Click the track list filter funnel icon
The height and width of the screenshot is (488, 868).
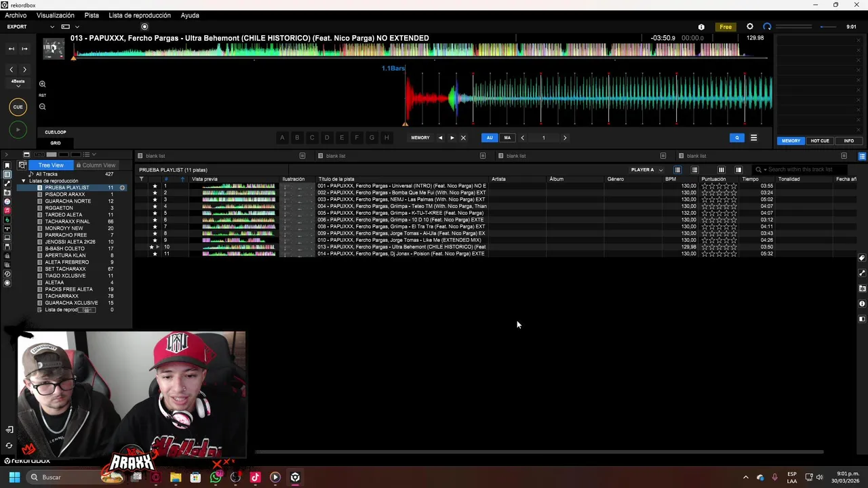(x=141, y=179)
